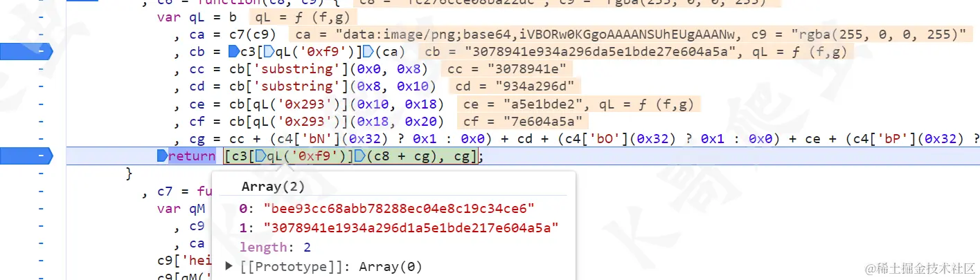This screenshot has width=980, height=280.
Task: Toggle inline breakpoint marker before the return keyword
Action: pos(163,156)
